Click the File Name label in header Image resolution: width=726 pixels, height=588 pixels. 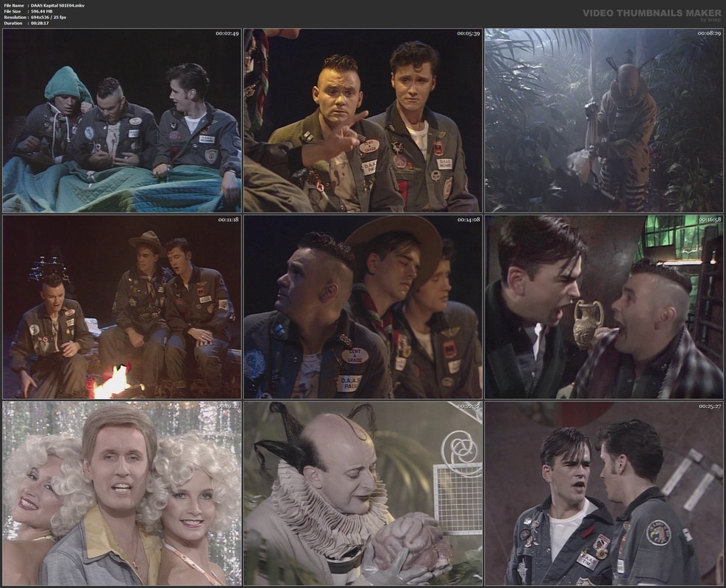point(14,6)
